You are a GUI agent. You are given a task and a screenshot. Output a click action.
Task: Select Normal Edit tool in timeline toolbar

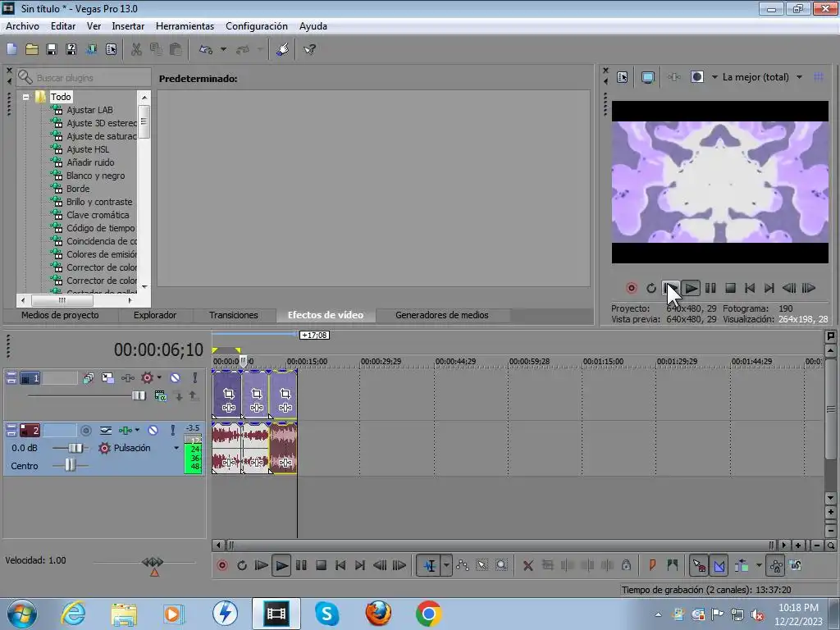point(429,565)
